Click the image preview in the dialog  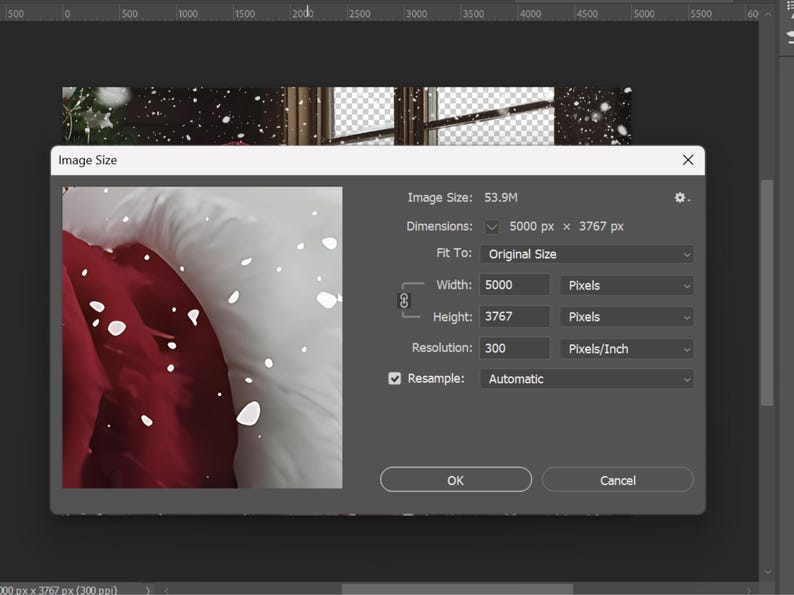click(x=202, y=337)
